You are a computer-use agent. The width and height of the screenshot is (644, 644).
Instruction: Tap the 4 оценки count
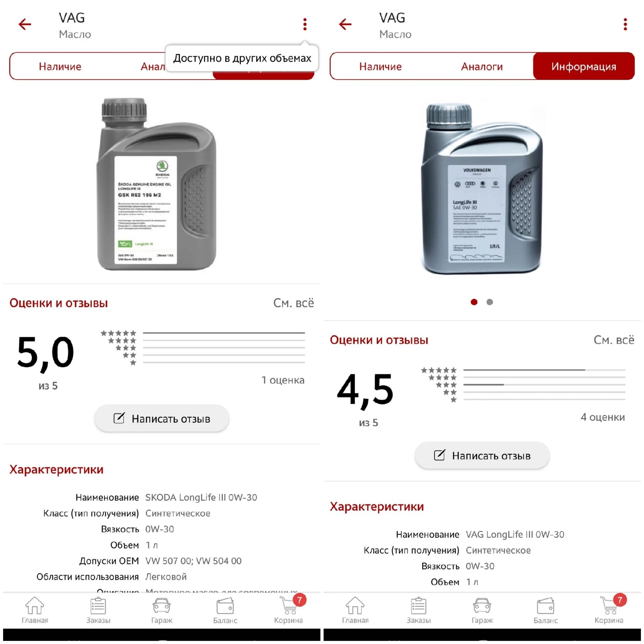tap(603, 417)
